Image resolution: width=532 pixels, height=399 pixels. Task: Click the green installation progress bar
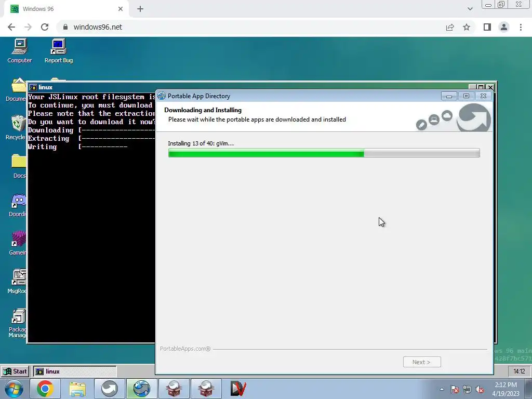click(324, 153)
